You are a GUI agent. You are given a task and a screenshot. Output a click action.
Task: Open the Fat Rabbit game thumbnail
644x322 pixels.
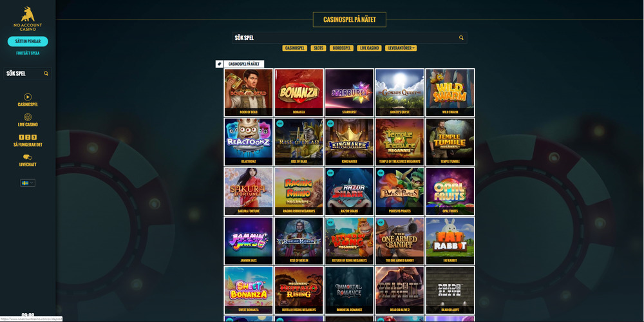pos(450,241)
